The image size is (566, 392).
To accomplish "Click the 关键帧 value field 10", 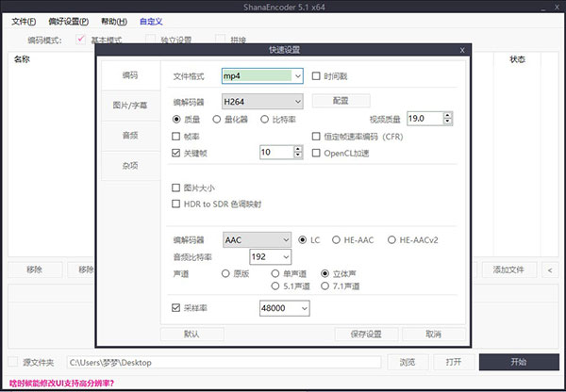I will coord(276,153).
